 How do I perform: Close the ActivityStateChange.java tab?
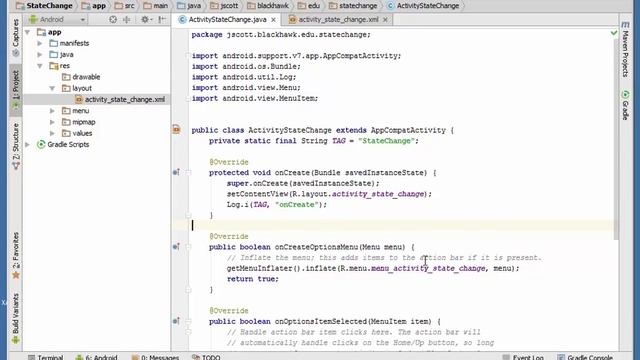coord(273,20)
